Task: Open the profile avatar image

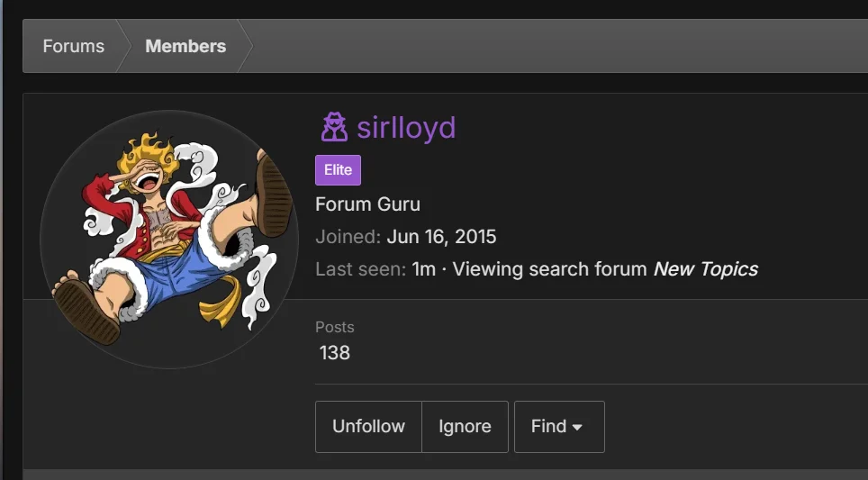Action: [x=169, y=240]
